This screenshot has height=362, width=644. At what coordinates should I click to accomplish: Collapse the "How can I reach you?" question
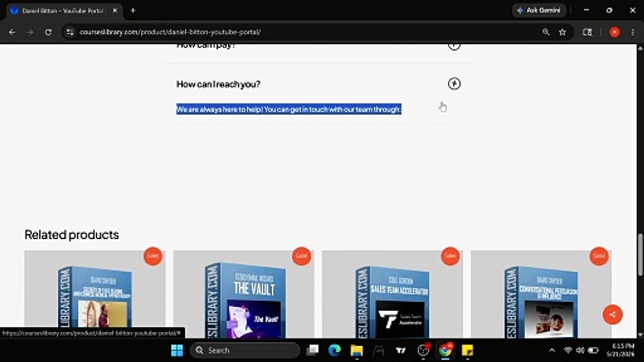pos(454,84)
